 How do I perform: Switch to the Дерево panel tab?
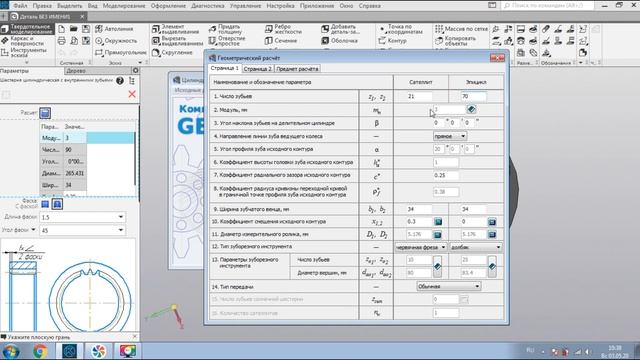coord(76,71)
